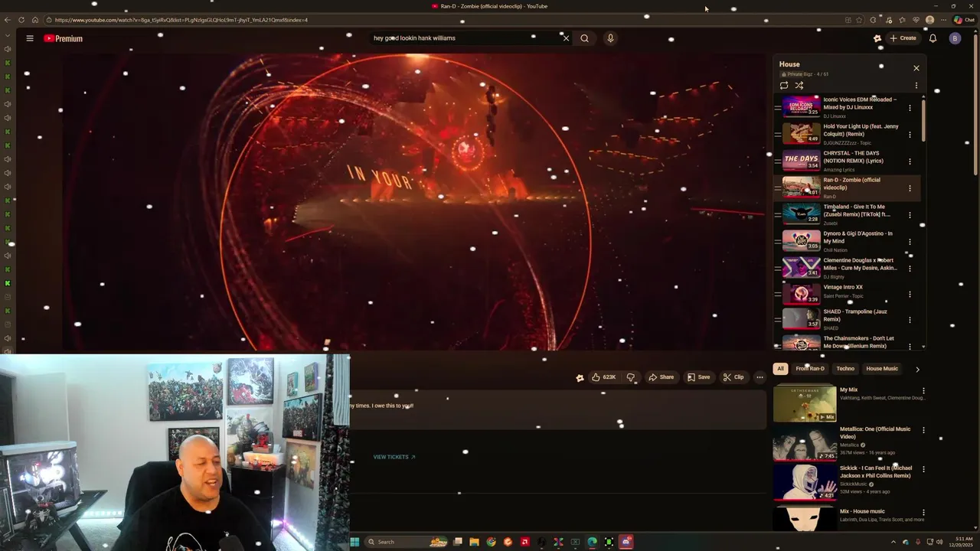980x551 pixels.
Task: Click icon left of the like button
Action: 580,377
